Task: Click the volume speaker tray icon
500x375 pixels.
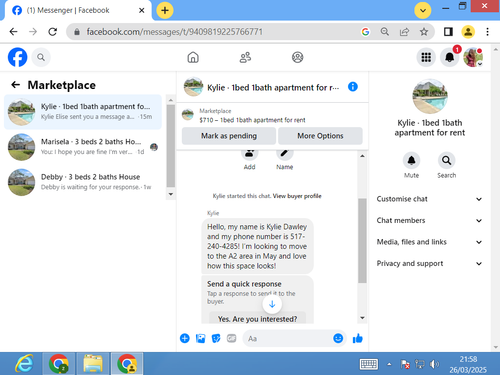Action: [x=434, y=364]
